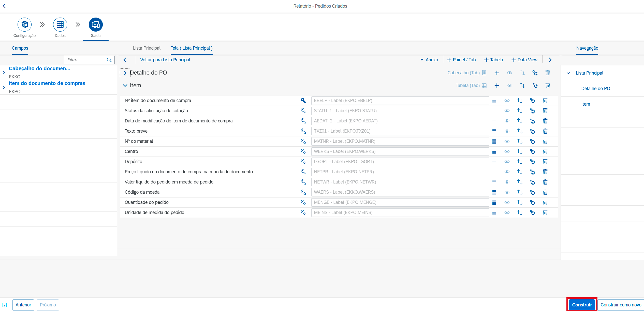Toggle visibility of Item section
Screen dimensions: 644x311
click(x=509, y=86)
